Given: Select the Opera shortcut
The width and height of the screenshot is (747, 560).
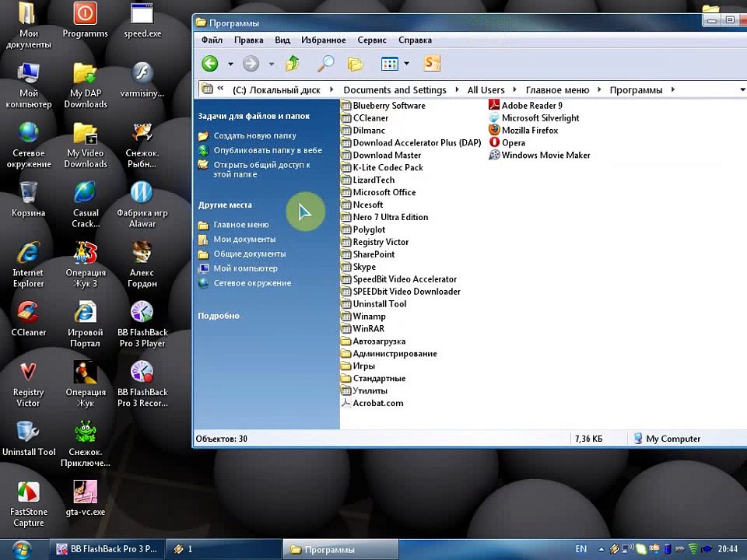Looking at the screenshot, I should 507,142.
